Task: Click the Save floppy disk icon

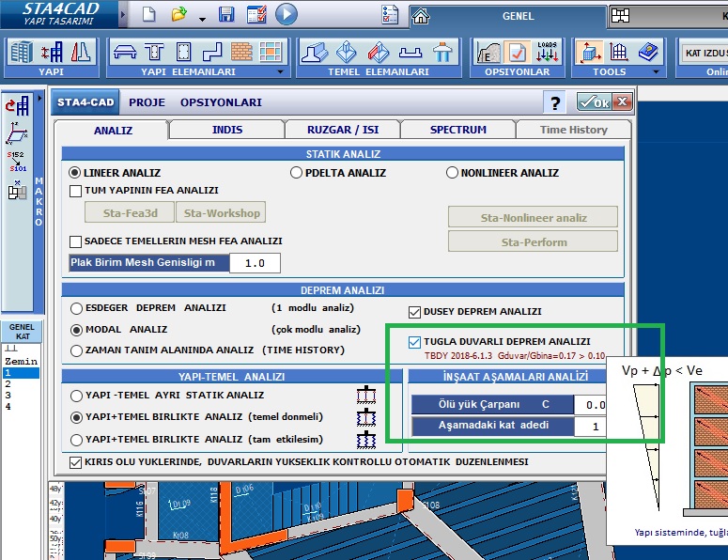Action: pos(226,15)
